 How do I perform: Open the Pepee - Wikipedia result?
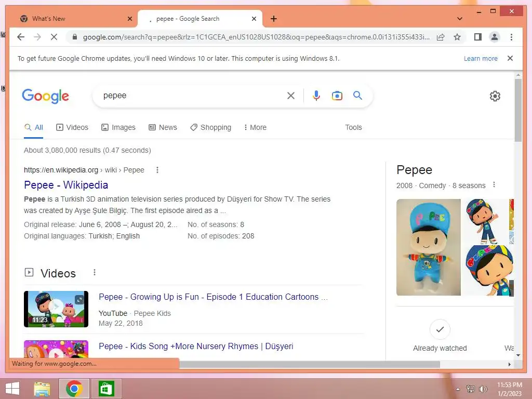[66, 185]
